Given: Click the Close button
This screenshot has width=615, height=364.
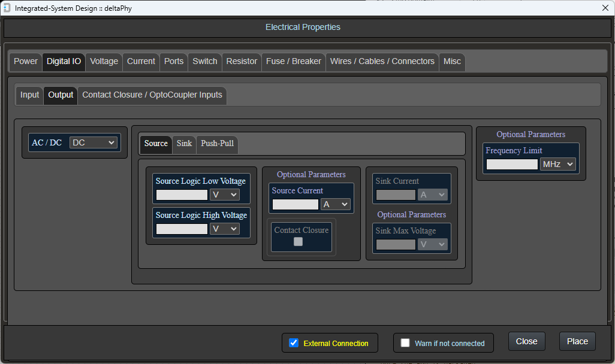Looking at the screenshot, I should coord(526,341).
